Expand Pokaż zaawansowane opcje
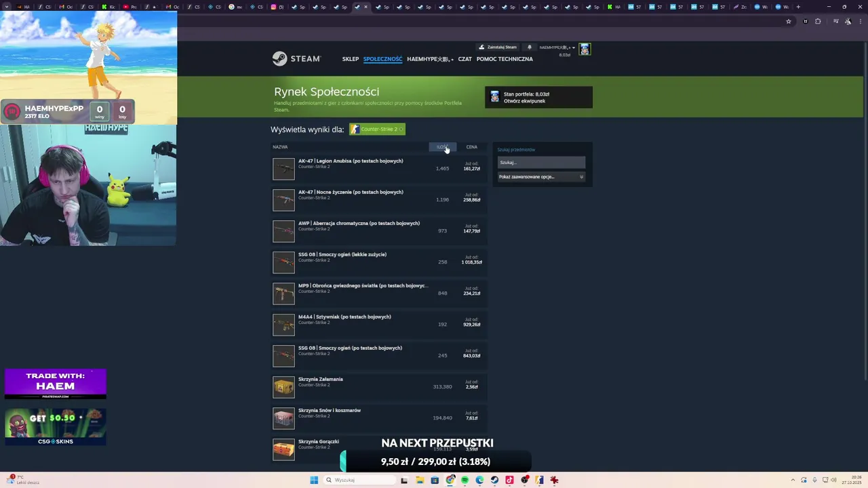Screen dimensions: 868x488 point(541,177)
